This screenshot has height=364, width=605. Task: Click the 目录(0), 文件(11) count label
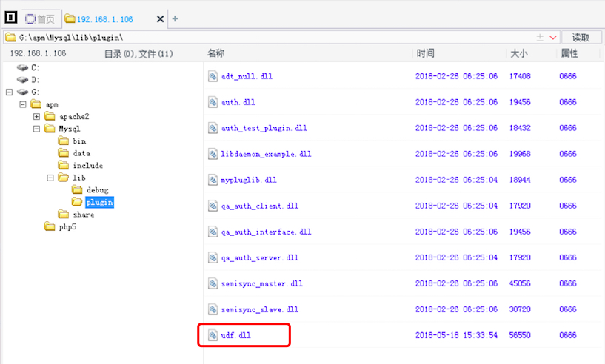(x=139, y=53)
